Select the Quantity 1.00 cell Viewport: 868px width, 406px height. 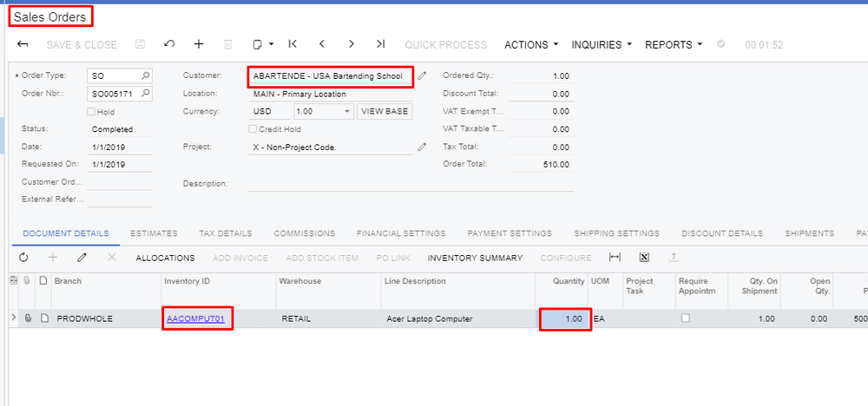pyautogui.click(x=566, y=318)
